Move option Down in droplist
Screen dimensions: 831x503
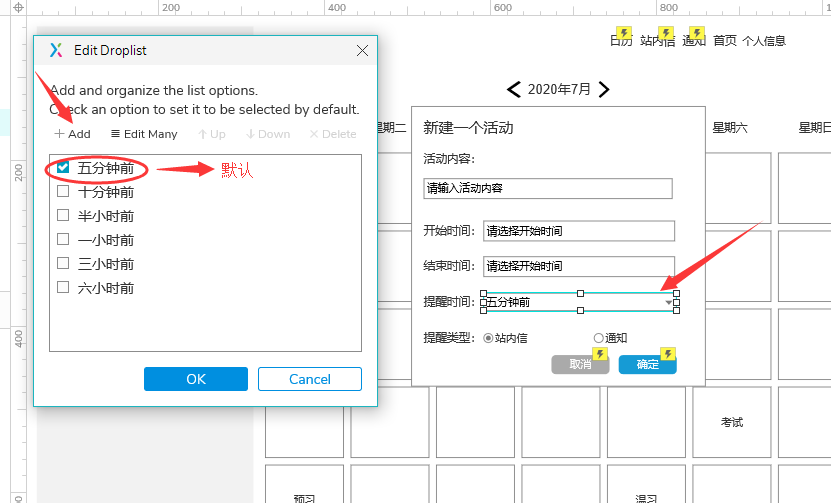tap(268, 134)
